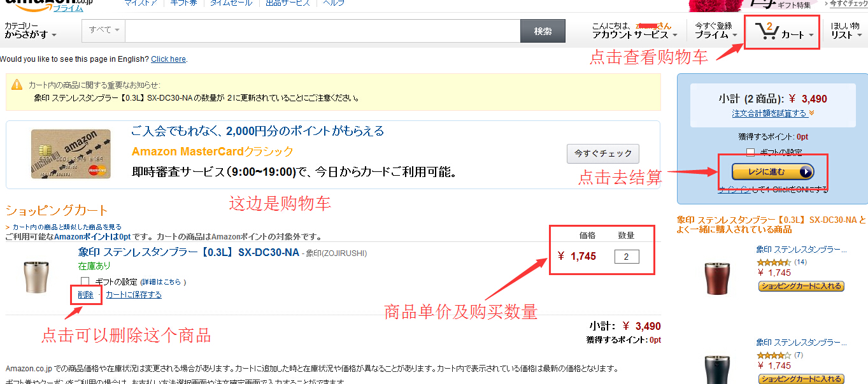This screenshot has width=868, height=384.
Task: Tick the cart item's ギフトの設定 checkbox
Action: (x=85, y=281)
